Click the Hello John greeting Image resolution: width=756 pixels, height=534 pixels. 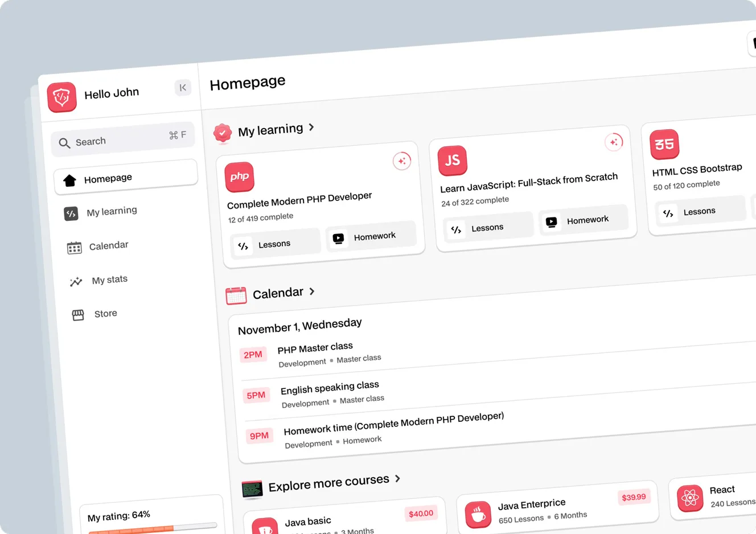[x=112, y=93]
